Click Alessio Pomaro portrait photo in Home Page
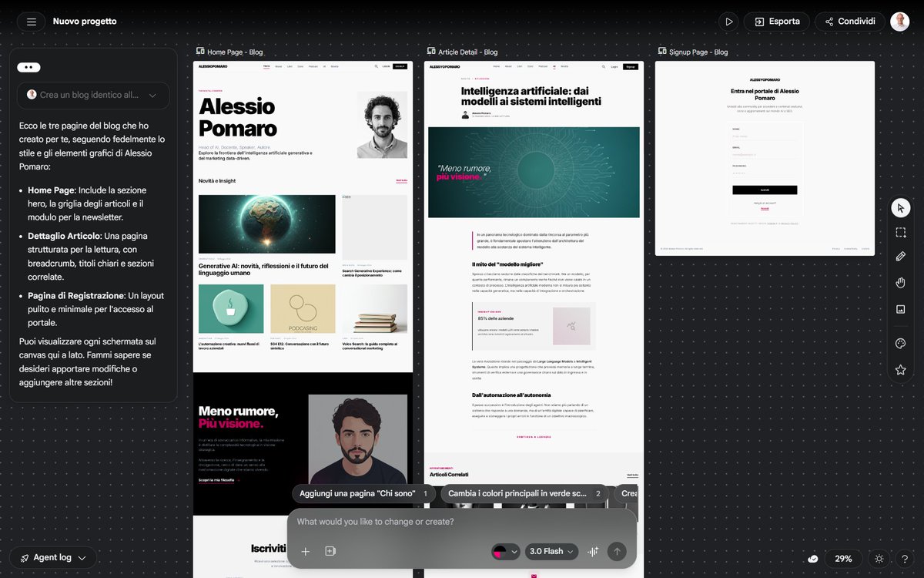924x578 pixels. (x=382, y=125)
